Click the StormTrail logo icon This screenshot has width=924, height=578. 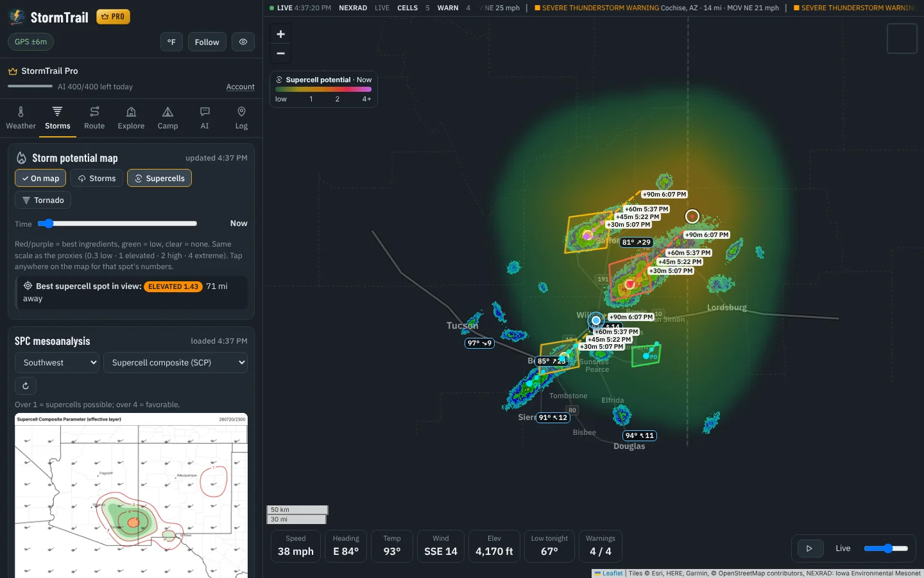(x=17, y=17)
